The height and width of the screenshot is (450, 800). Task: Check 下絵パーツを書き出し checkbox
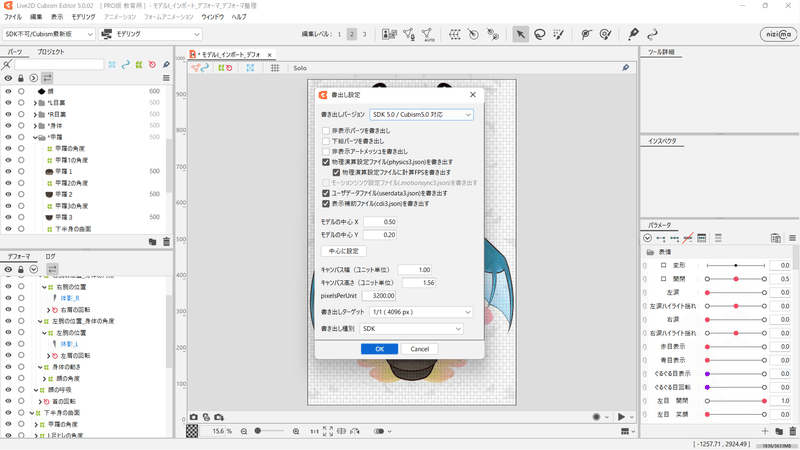pyautogui.click(x=326, y=141)
